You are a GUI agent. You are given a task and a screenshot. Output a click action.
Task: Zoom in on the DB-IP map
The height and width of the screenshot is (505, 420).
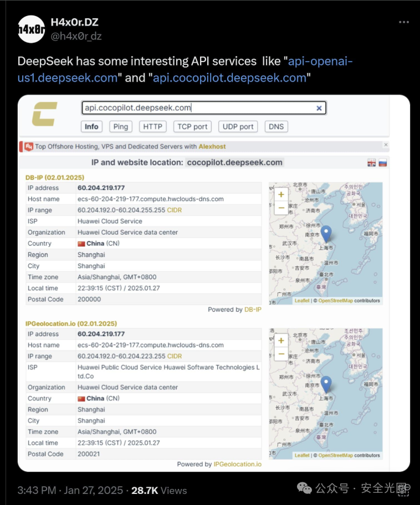coord(281,194)
